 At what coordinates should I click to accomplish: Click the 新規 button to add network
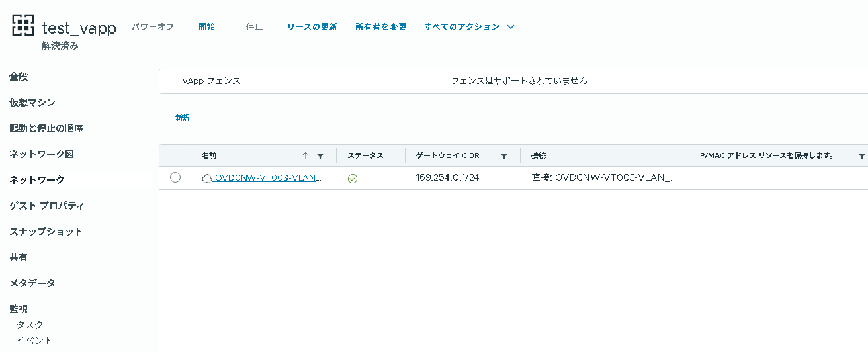pyautogui.click(x=183, y=118)
